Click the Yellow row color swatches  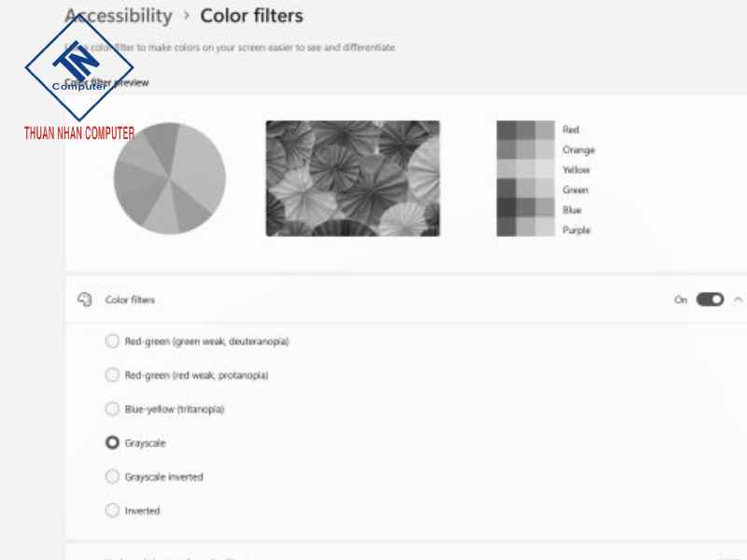[525, 170]
